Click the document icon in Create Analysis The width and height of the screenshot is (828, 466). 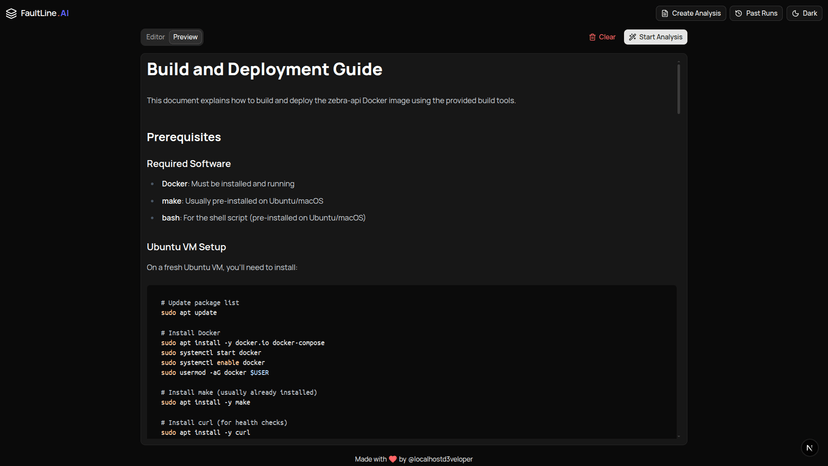click(665, 13)
